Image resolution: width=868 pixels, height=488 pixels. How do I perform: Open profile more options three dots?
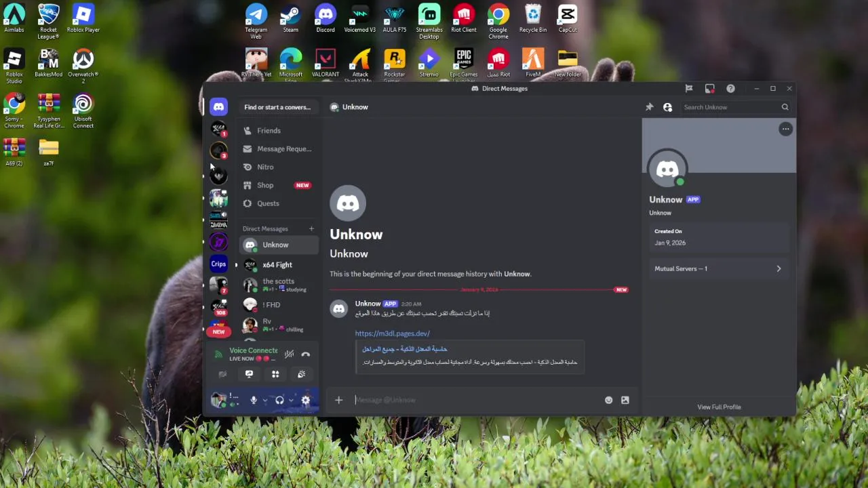pyautogui.click(x=785, y=129)
